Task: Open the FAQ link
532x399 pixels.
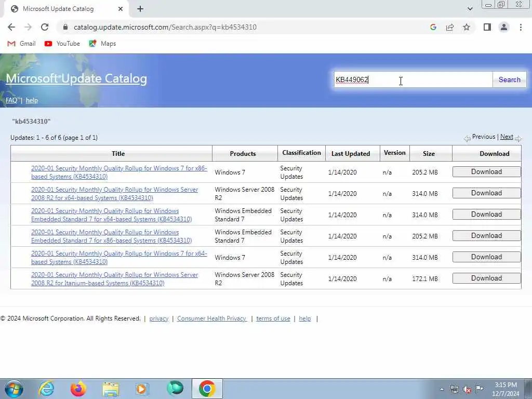Action: point(11,100)
